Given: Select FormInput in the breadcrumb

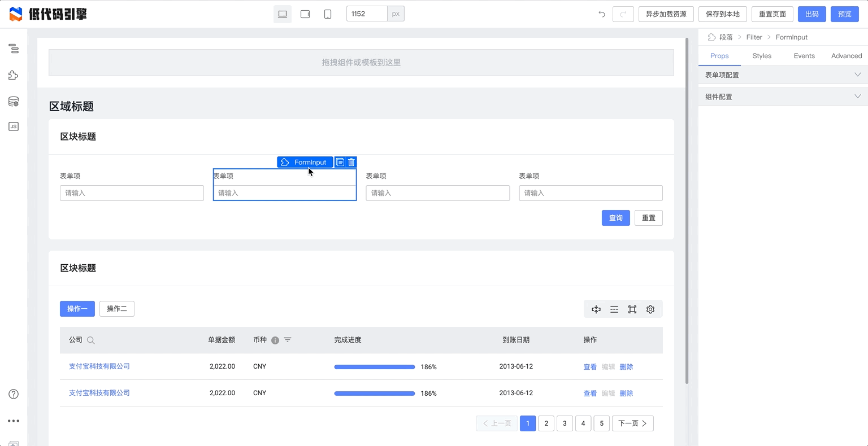Looking at the screenshot, I should pos(792,37).
